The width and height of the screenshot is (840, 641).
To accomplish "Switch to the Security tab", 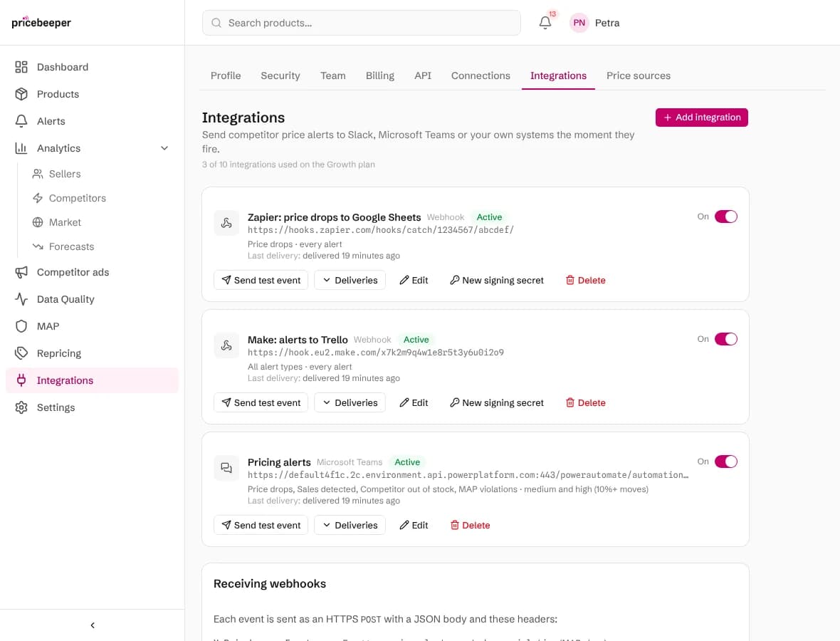I will [280, 75].
